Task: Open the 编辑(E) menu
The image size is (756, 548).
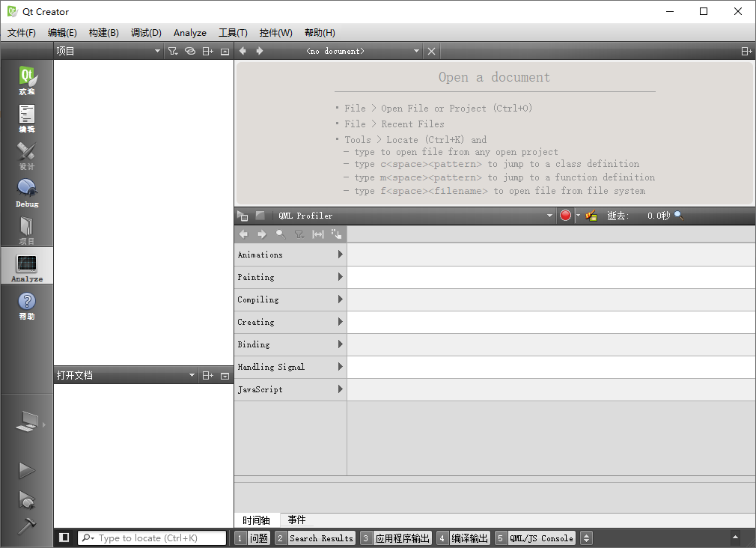Action: click(x=62, y=32)
